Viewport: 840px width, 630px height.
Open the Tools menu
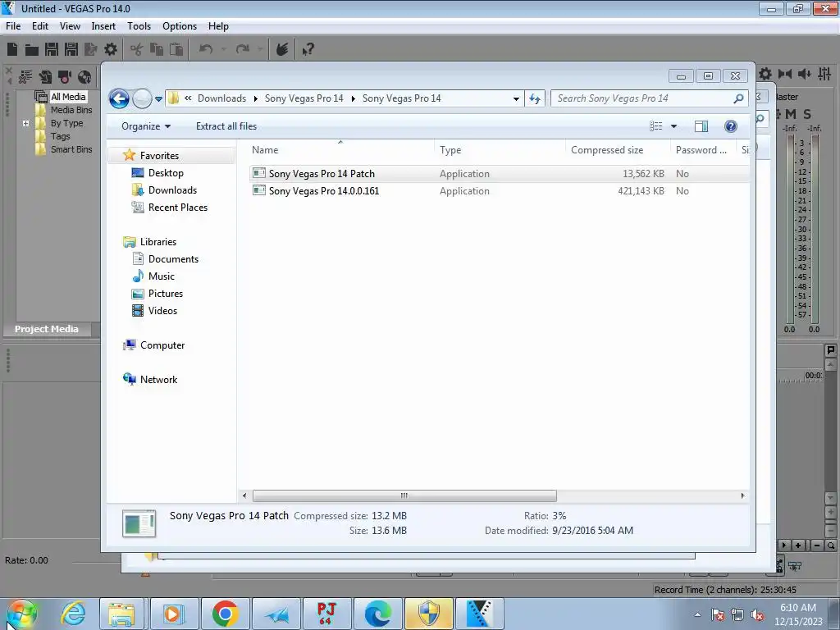coord(139,25)
